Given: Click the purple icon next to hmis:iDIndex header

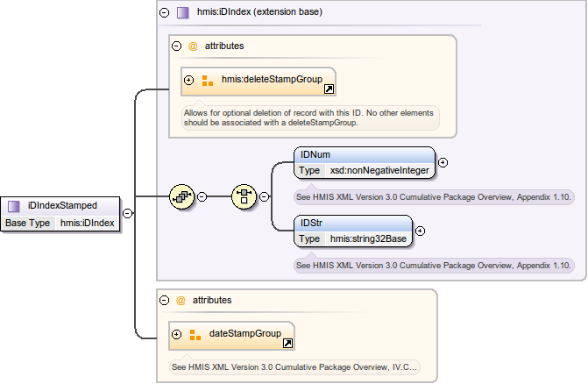Looking at the screenshot, I should point(182,12).
